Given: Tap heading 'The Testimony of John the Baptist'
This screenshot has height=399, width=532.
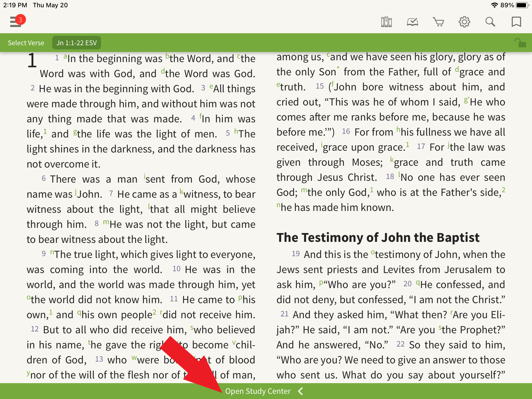Looking at the screenshot, I should point(378,237).
